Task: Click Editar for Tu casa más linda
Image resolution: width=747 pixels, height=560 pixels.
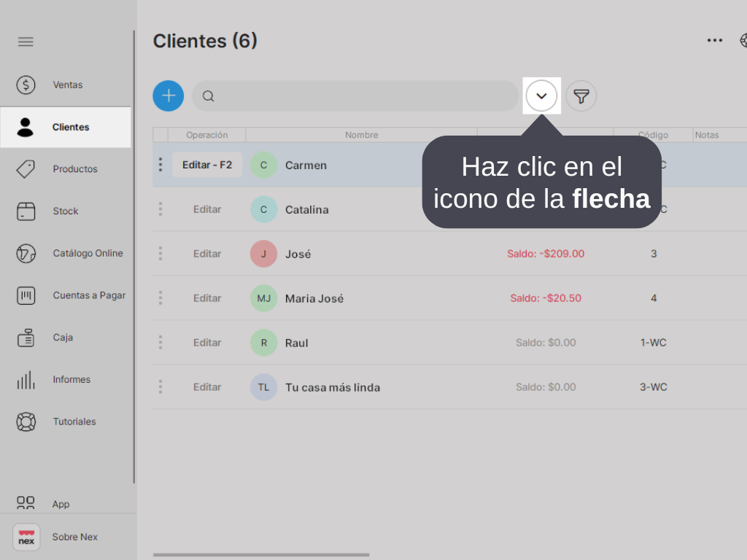Action: (x=207, y=387)
